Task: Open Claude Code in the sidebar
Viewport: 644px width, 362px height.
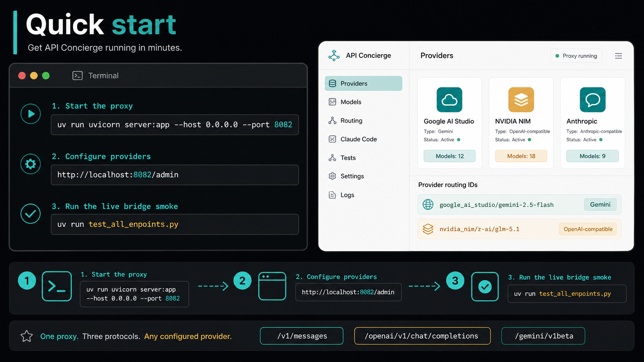Action: (x=364, y=139)
